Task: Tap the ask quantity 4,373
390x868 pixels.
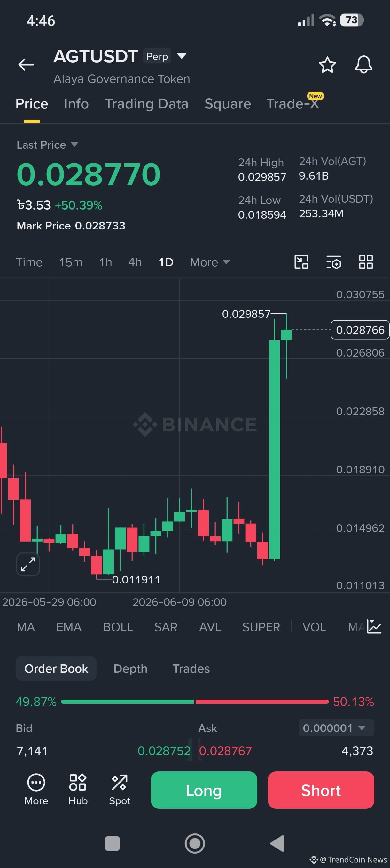Action: 357,751
